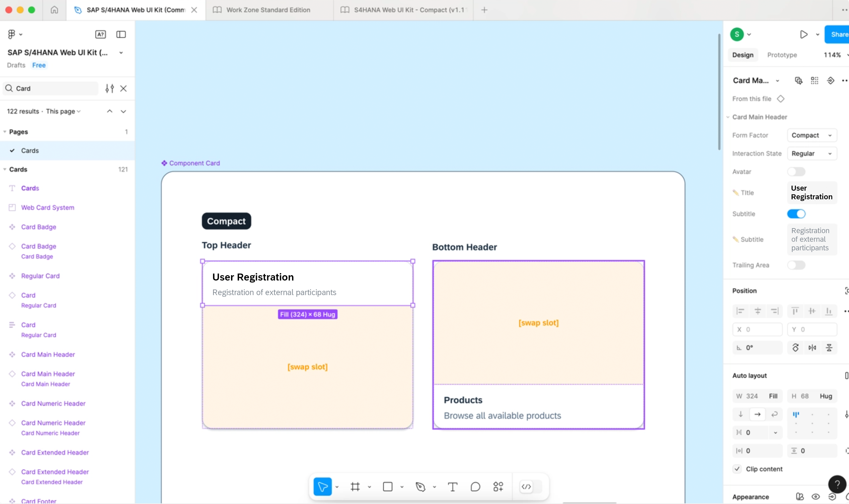The width and height of the screenshot is (849, 504).
Task: Click the Share button
Action: 838,34
